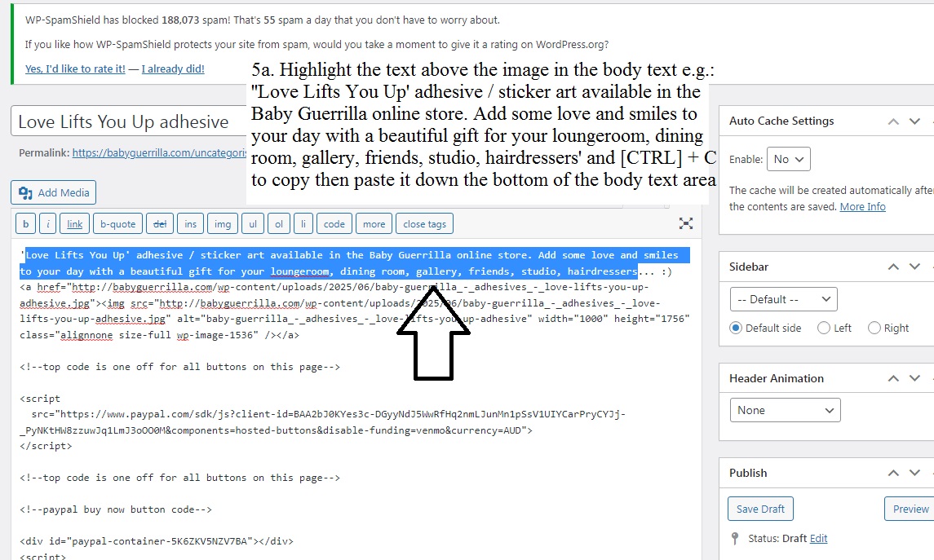934x560 pixels.
Task: Click the link quicktag button
Action: 75,224
